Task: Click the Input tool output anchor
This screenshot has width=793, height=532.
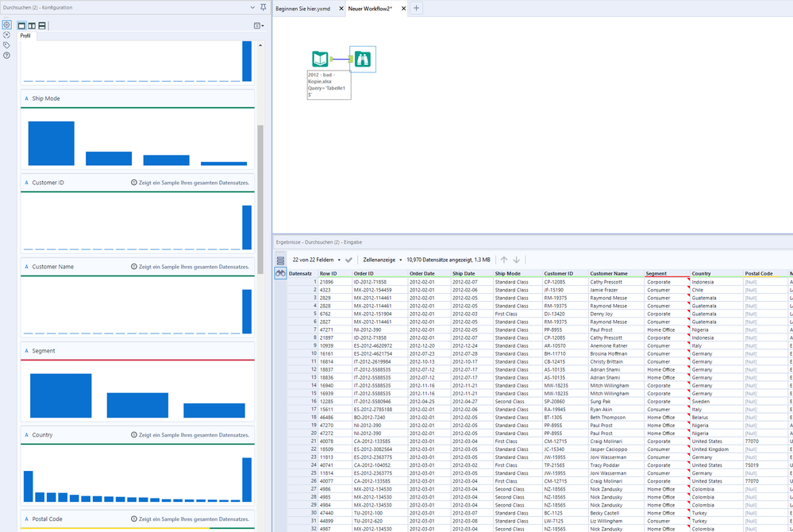Action: click(332, 60)
